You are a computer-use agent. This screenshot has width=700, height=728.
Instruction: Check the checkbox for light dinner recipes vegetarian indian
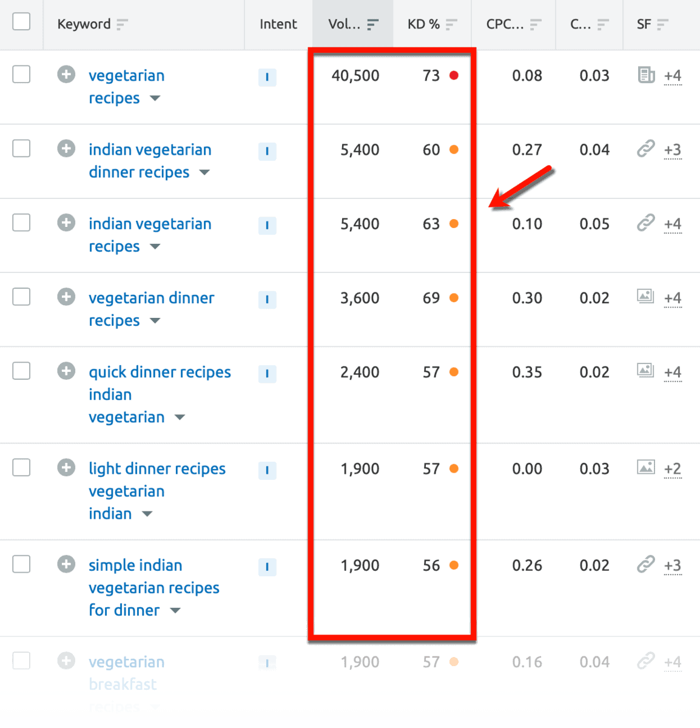pyautogui.click(x=21, y=467)
